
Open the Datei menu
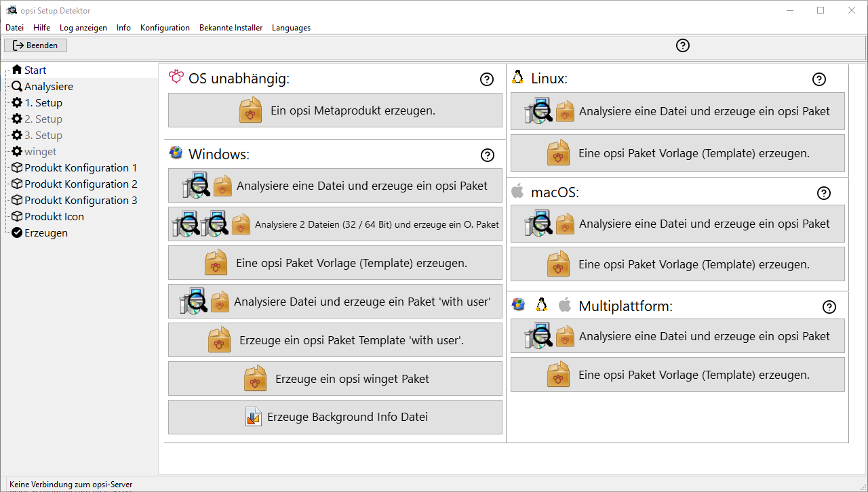(x=14, y=28)
